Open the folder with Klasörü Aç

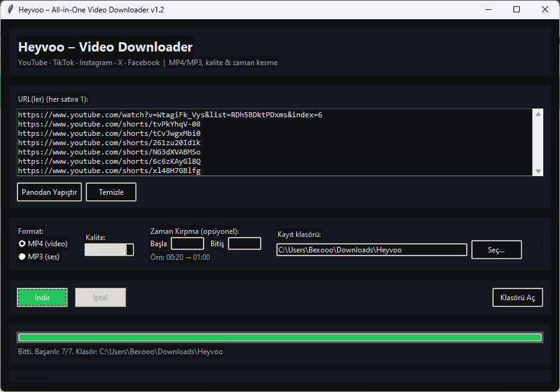coord(518,298)
